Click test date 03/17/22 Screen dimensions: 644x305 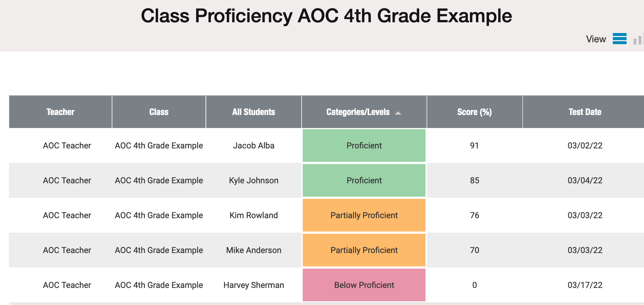tap(585, 285)
